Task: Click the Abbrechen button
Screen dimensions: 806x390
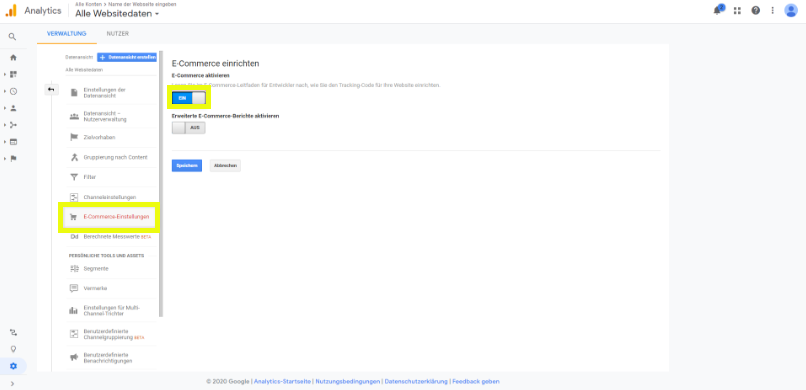Action: coord(225,165)
